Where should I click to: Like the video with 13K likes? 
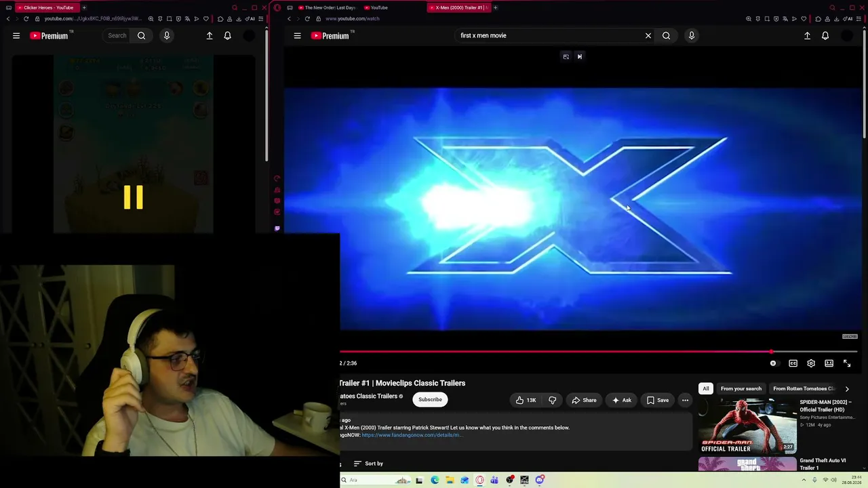[x=526, y=401]
